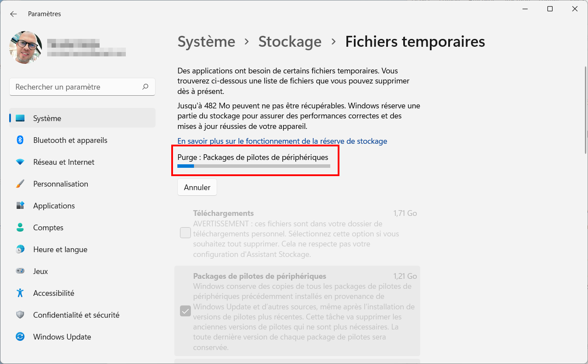Open storage reserve learn-more link
The height and width of the screenshot is (364, 588).
pos(282,141)
